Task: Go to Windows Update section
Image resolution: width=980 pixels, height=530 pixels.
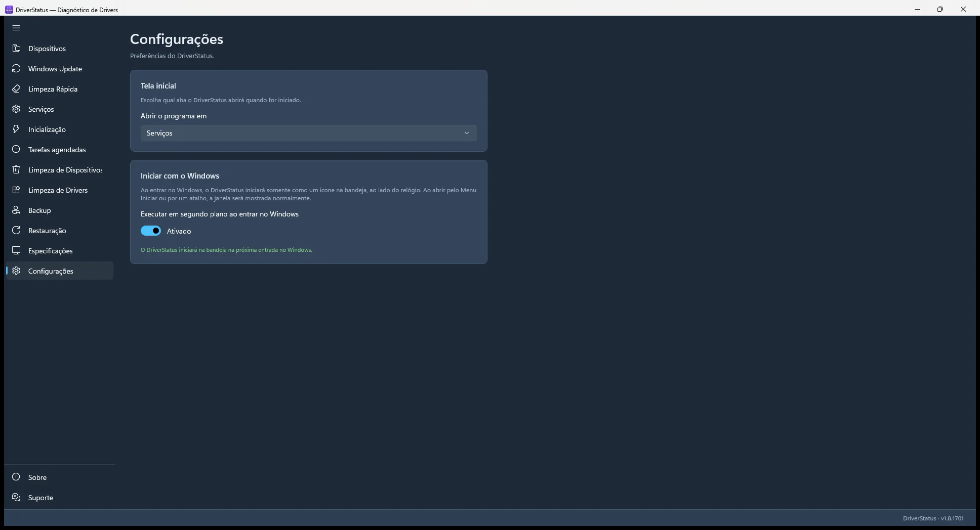Action: coord(60,69)
